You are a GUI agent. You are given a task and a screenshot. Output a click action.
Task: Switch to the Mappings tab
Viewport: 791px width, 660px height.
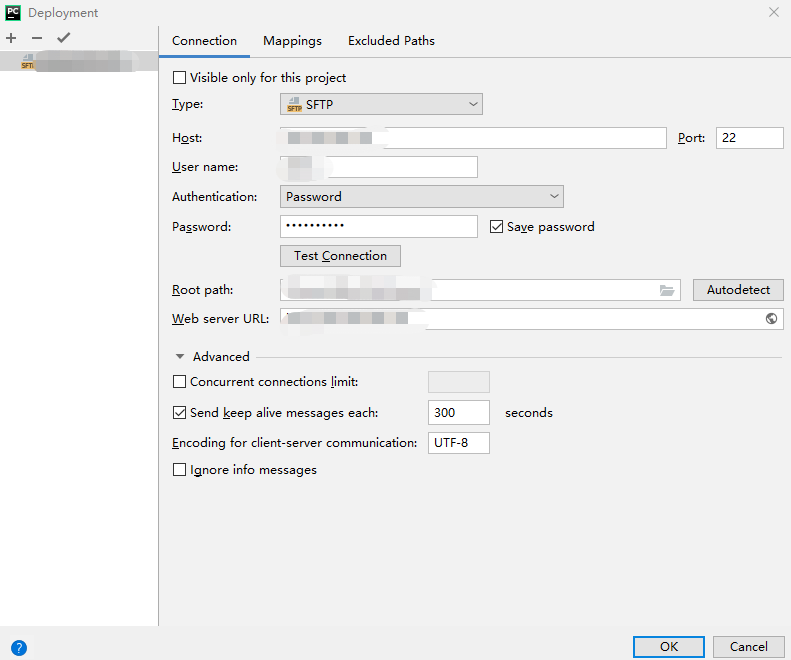coord(292,41)
